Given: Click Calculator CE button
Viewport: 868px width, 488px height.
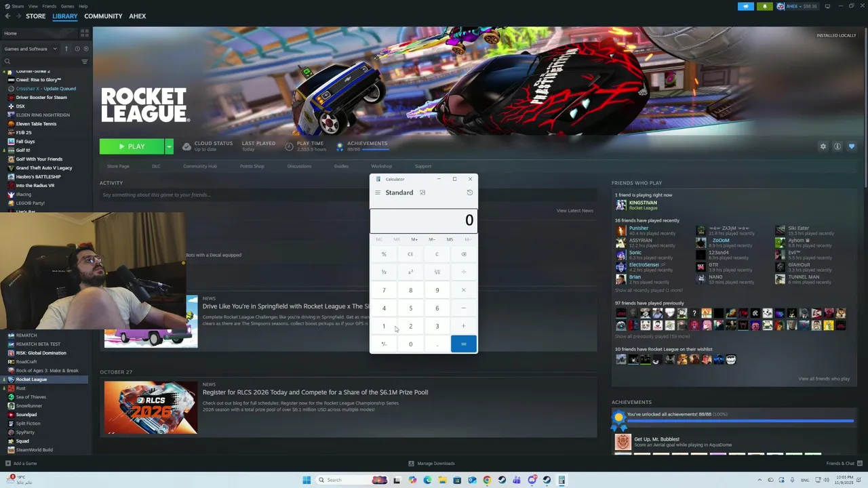Looking at the screenshot, I should 410,254.
